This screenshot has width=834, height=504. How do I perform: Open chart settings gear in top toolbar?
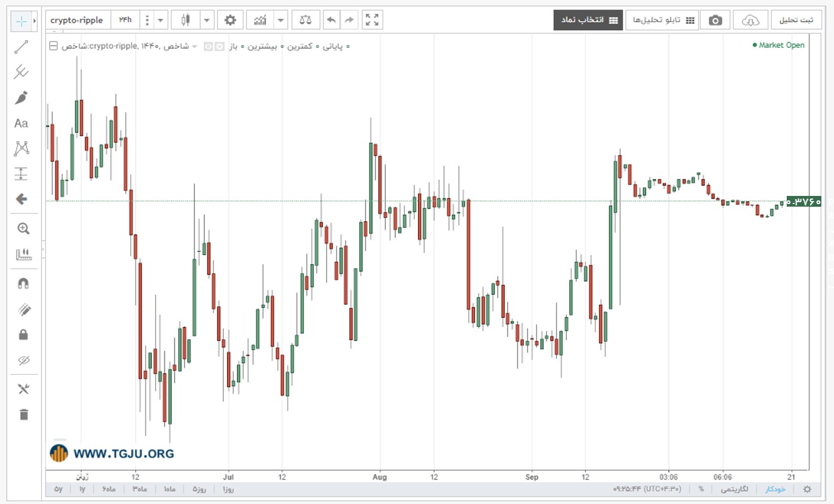point(230,20)
